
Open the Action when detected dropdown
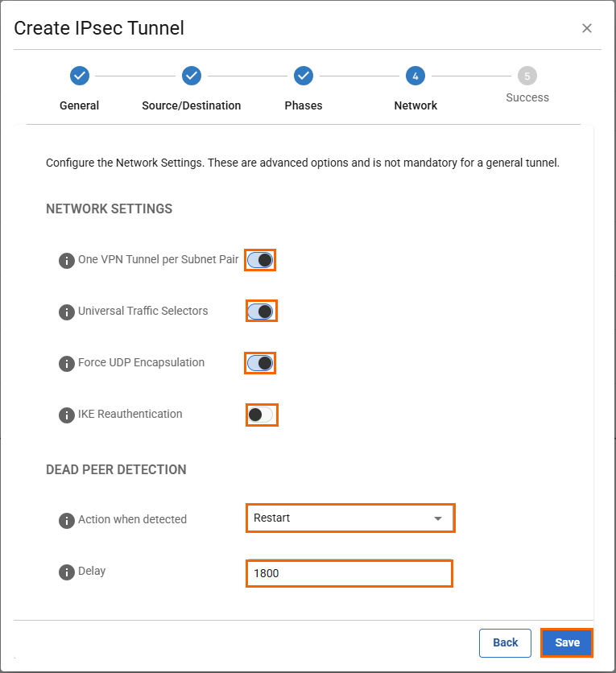pos(349,518)
